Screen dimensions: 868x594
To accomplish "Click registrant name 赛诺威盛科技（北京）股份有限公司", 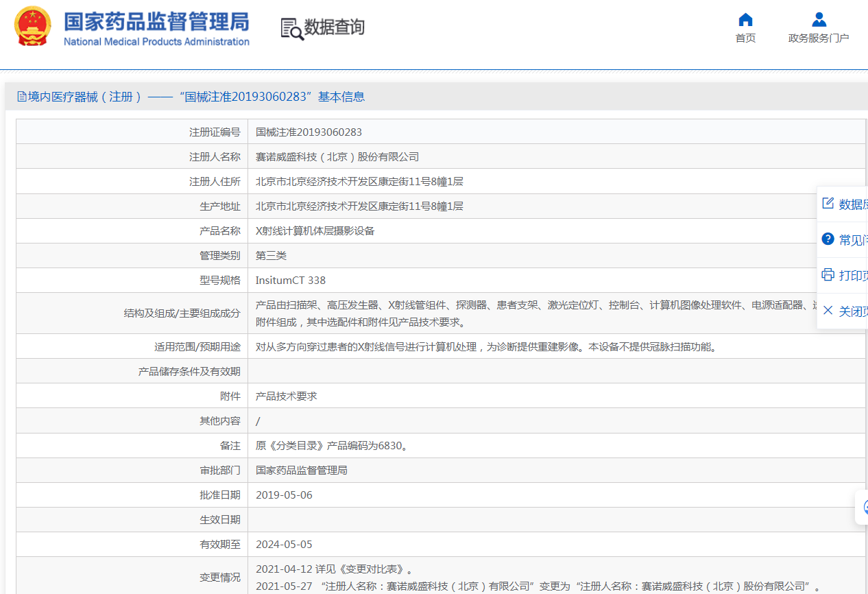I will (337, 156).
